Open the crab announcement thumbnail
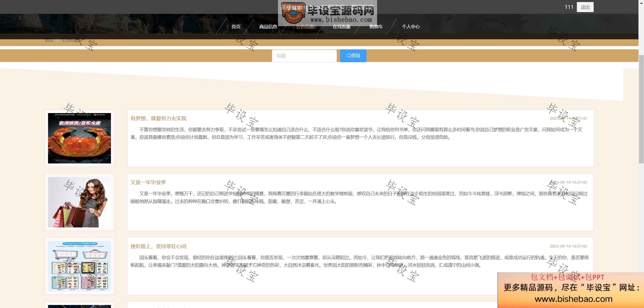The width and height of the screenshot is (644, 308). tap(79, 138)
